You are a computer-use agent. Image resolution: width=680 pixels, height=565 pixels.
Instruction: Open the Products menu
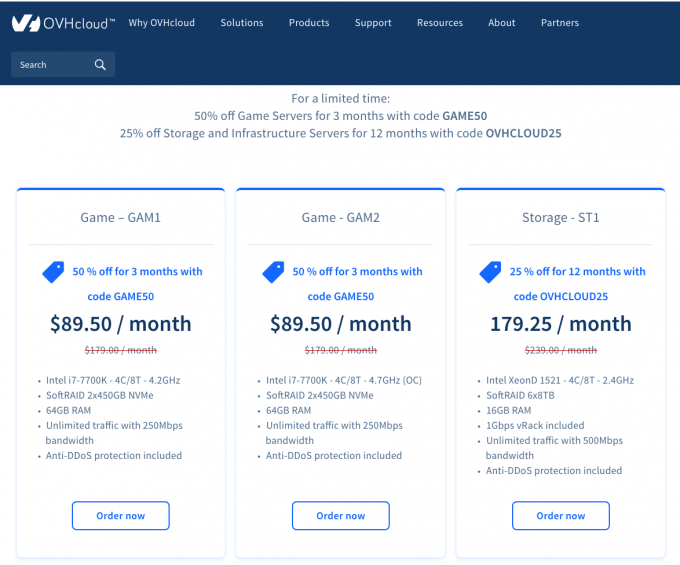(309, 23)
